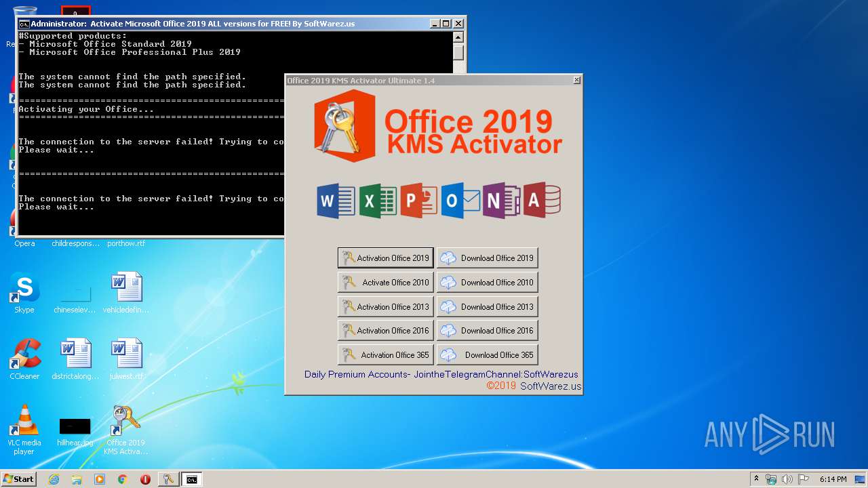Image resolution: width=868 pixels, height=488 pixels.
Task: Click the network tray icon
Action: pos(771,479)
